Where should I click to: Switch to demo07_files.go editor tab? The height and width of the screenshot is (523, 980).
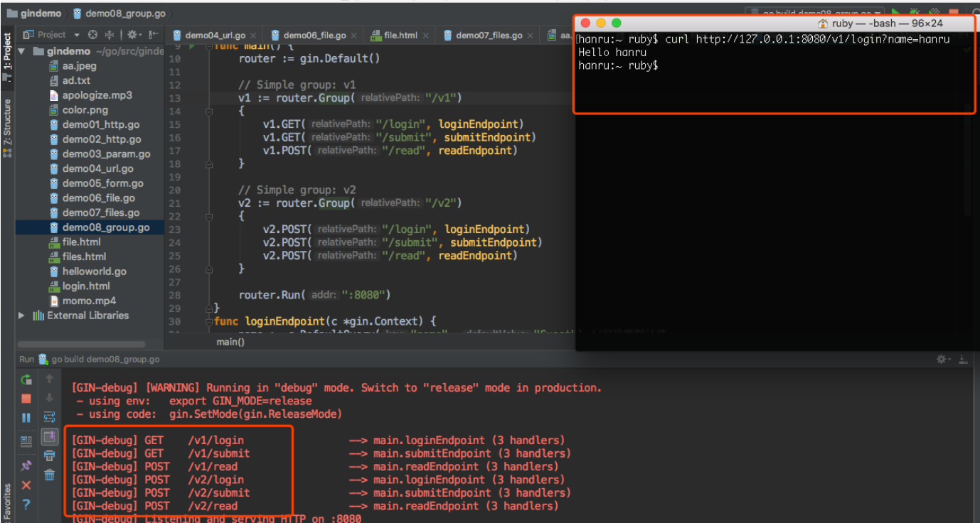(x=489, y=35)
